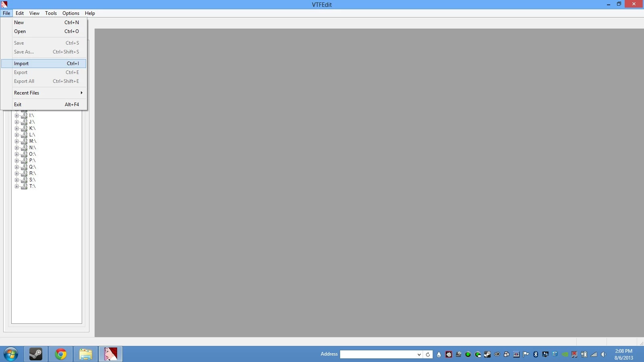The width and height of the screenshot is (644, 362).
Task: Open the Windows Start button
Action: point(11,354)
